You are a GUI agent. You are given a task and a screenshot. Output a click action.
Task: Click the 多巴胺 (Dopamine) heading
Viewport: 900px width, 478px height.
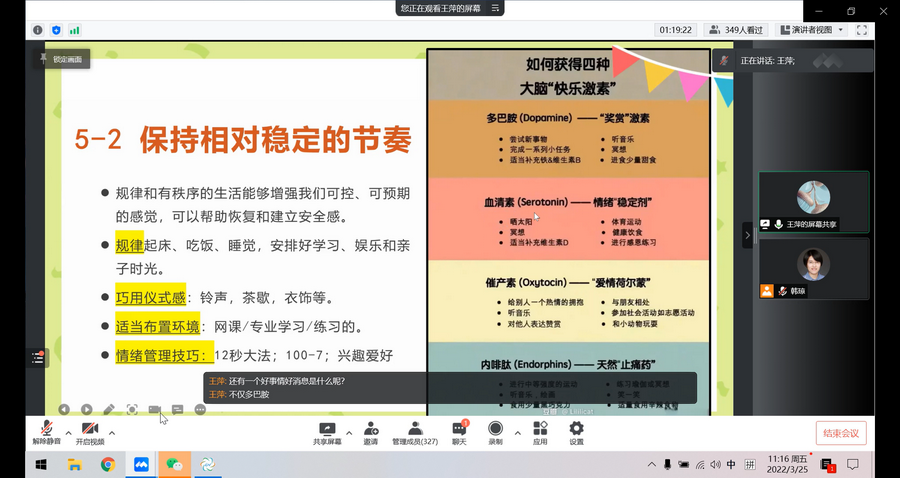[568, 118]
